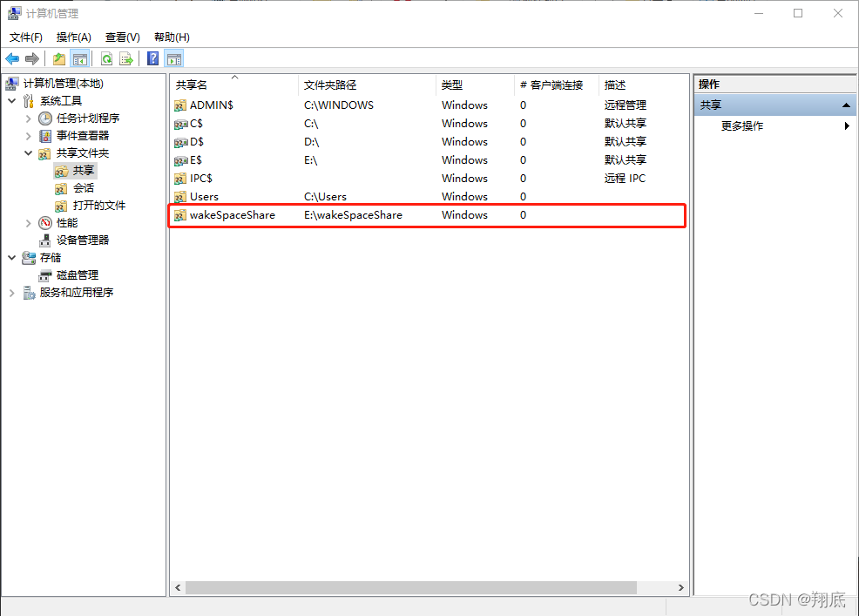Select the ADMIN$ share name

point(212,105)
